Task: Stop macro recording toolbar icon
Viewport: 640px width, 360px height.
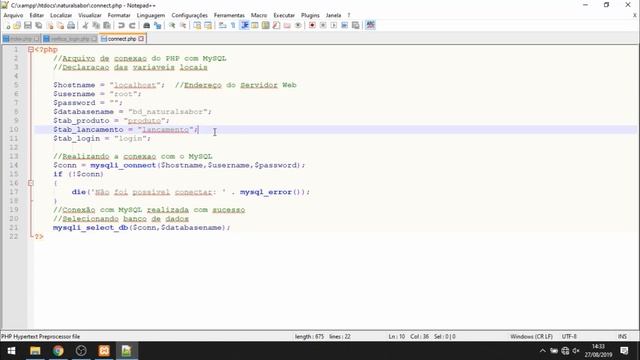Action: click(x=323, y=25)
